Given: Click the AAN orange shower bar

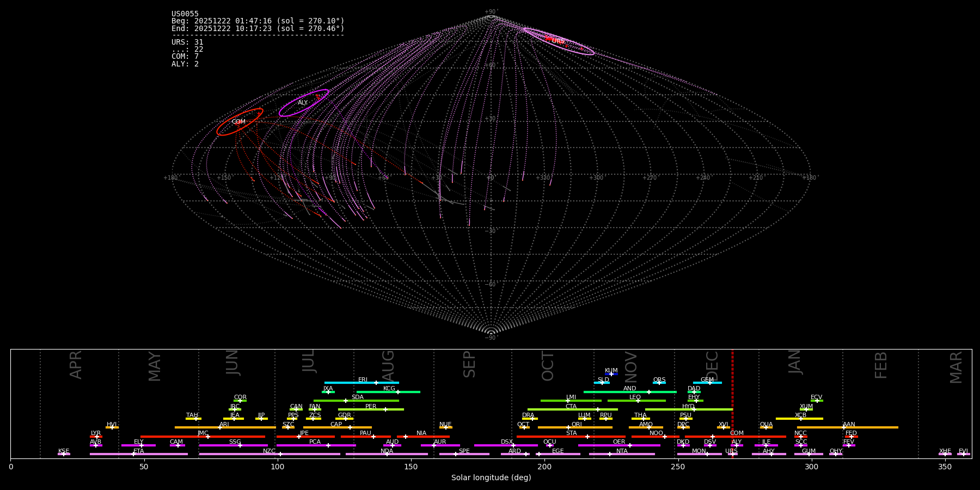Looking at the screenshot, I should (x=848, y=427).
